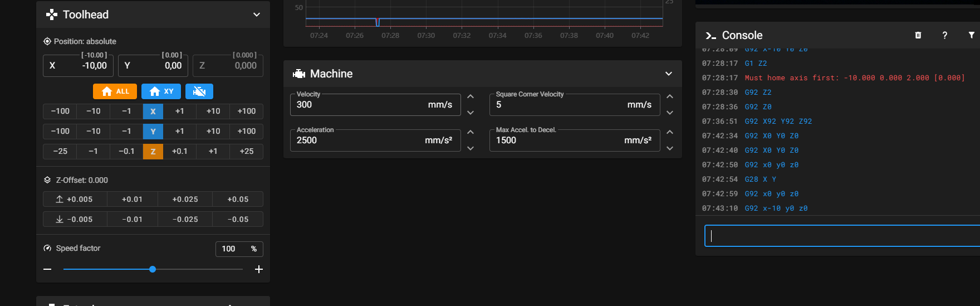980x306 pixels.
Task: Move the Y axis by -10
Action: (94, 132)
